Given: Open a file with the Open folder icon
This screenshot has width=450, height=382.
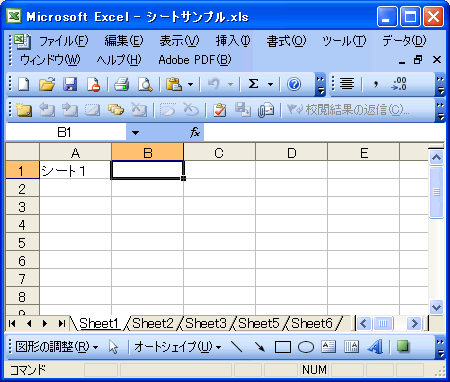Looking at the screenshot, I should [x=47, y=84].
